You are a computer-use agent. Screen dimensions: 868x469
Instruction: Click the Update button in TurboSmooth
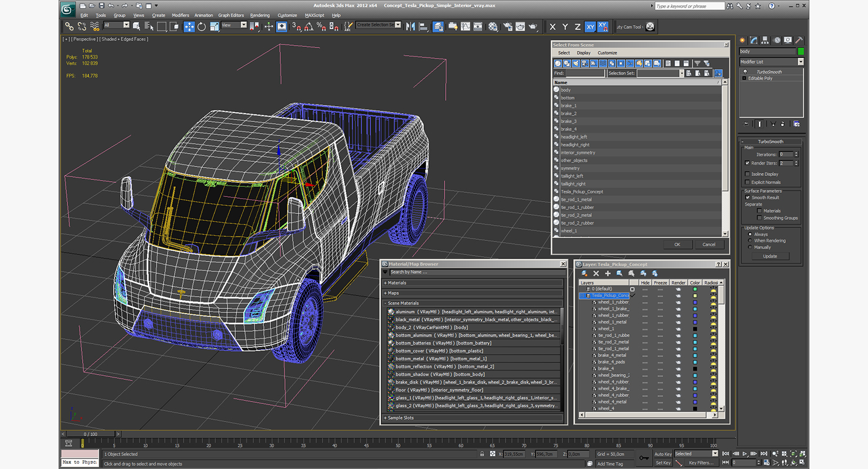[770, 256]
